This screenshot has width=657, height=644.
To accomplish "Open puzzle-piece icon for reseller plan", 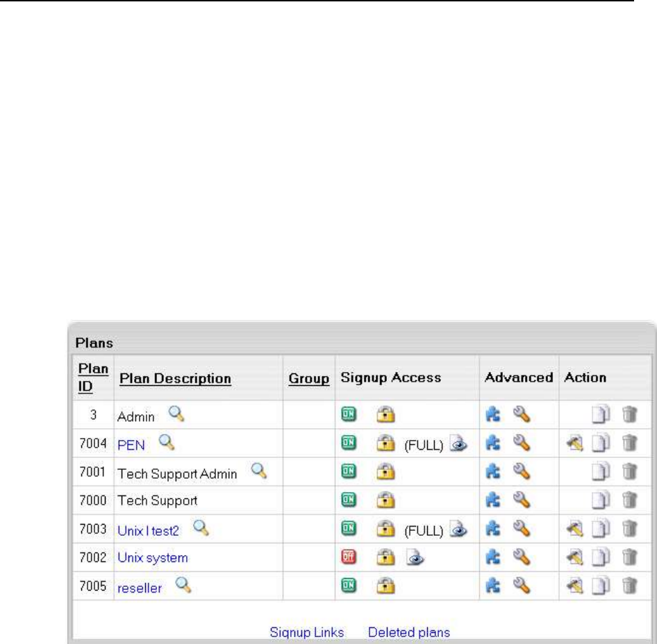I will point(493,585).
